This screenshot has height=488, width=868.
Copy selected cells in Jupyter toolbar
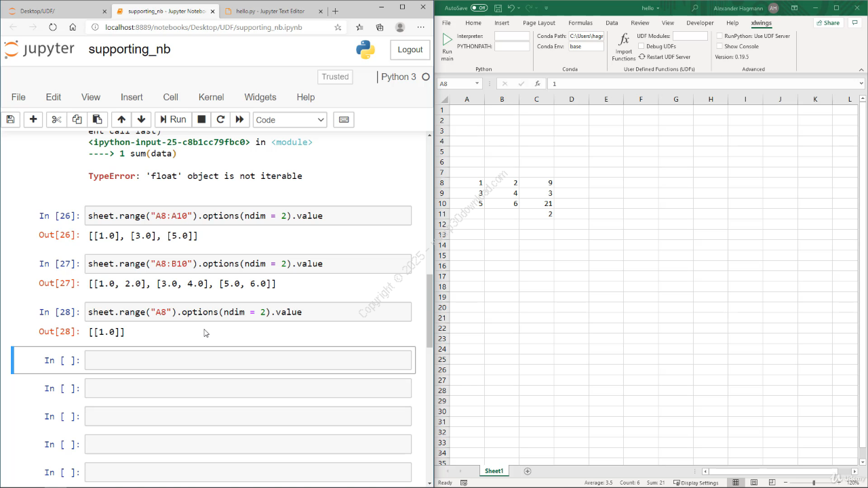tap(77, 119)
